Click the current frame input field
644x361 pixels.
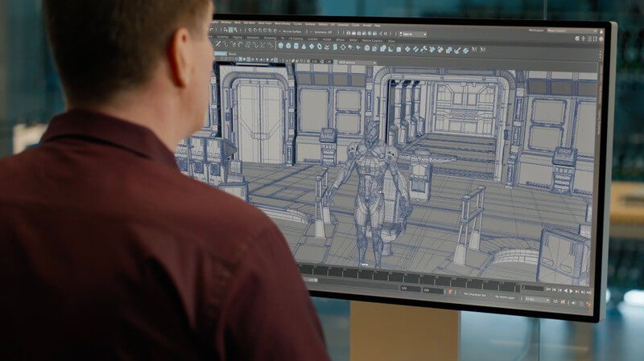click(532, 289)
